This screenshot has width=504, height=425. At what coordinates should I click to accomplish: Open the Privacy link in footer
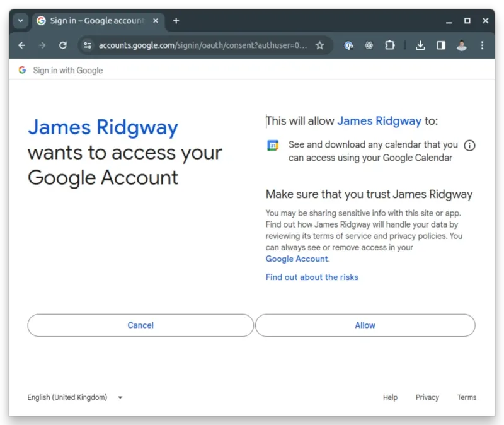click(427, 397)
